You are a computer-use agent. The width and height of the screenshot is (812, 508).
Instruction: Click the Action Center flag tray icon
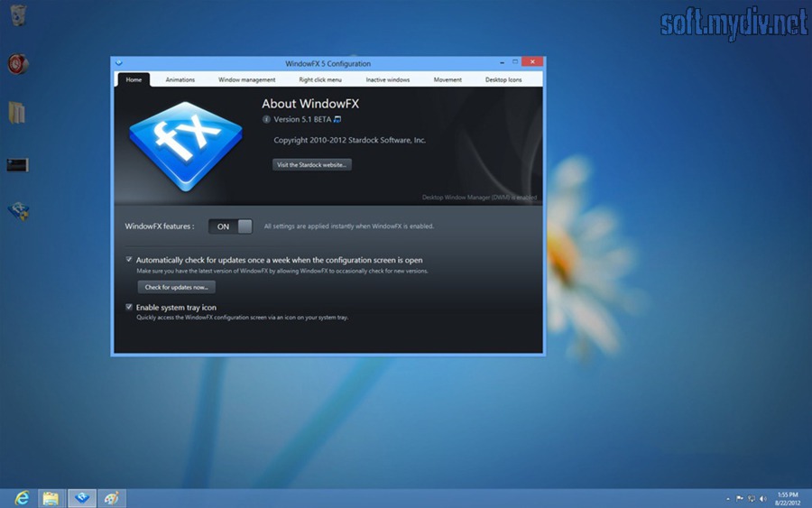pyautogui.click(x=740, y=499)
